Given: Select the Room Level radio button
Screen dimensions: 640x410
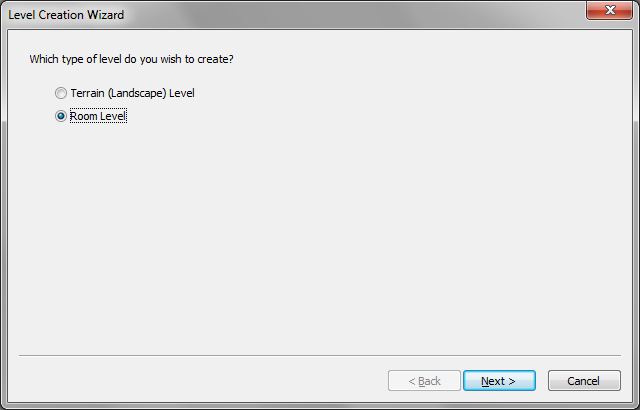Looking at the screenshot, I should point(62,116).
